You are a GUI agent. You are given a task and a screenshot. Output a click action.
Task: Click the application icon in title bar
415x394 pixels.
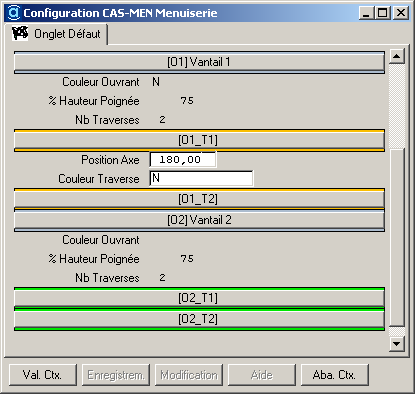pyautogui.click(x=14, y=13)
